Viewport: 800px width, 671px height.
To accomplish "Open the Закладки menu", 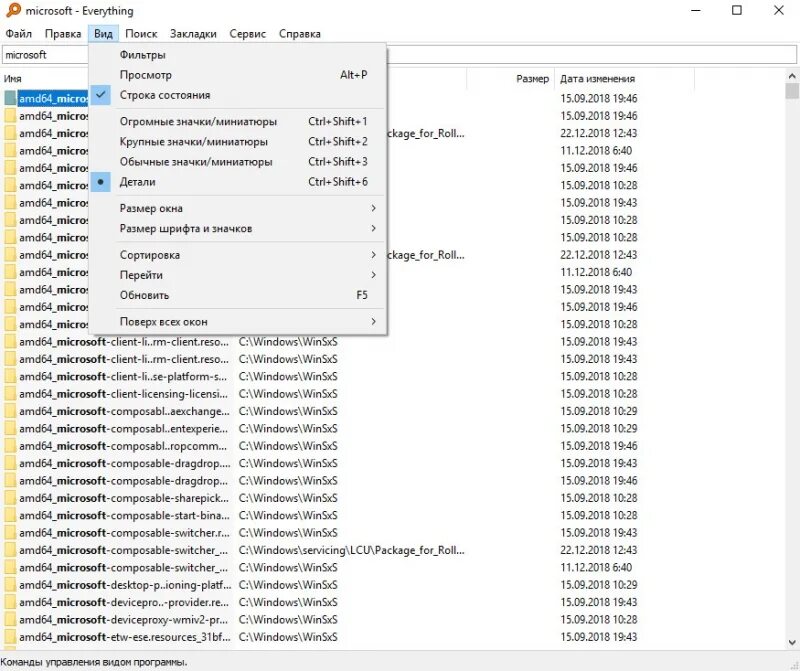I will 193,34.
